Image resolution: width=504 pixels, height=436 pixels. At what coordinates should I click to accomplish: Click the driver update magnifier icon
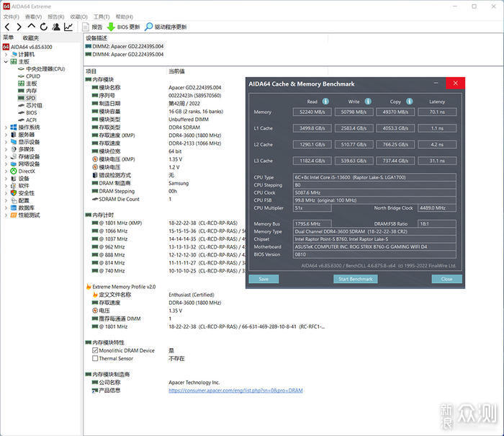tap(148, 27)
